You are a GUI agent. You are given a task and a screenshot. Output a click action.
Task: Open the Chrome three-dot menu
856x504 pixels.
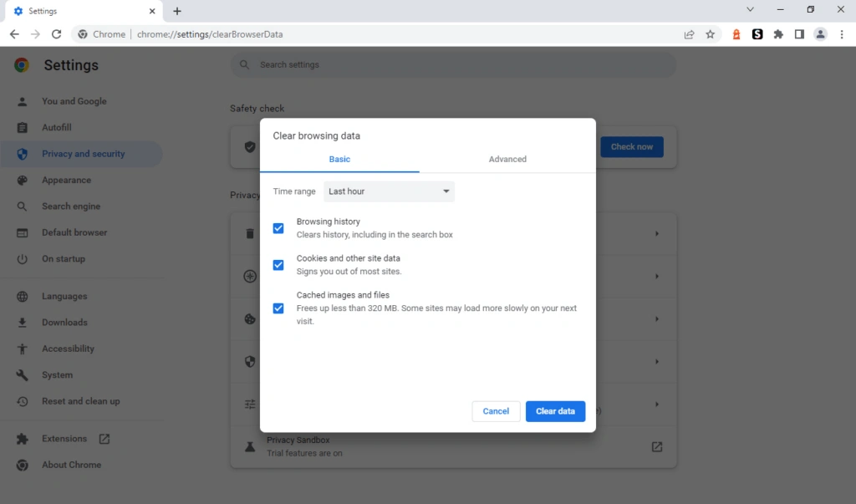coord(841,34)
